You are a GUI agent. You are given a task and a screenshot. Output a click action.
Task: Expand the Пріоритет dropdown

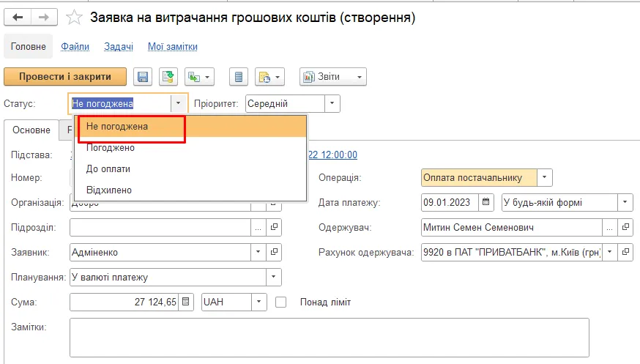[332, 104]
